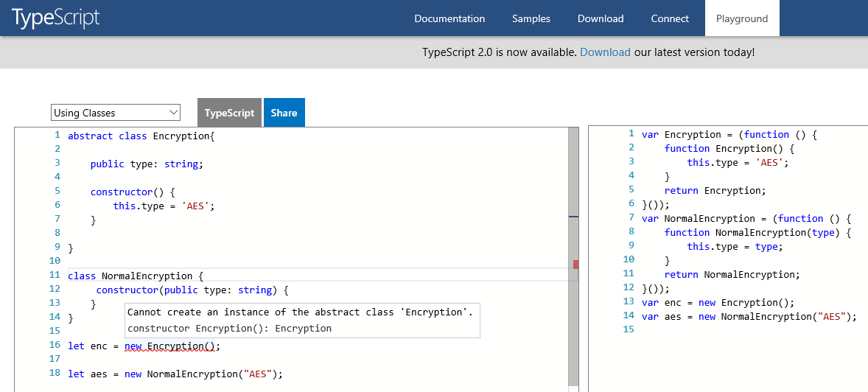This screenshot has width=868, height=392.
Task: Click 'constructor(public type: string) {' line
Action: pos(192,290)
